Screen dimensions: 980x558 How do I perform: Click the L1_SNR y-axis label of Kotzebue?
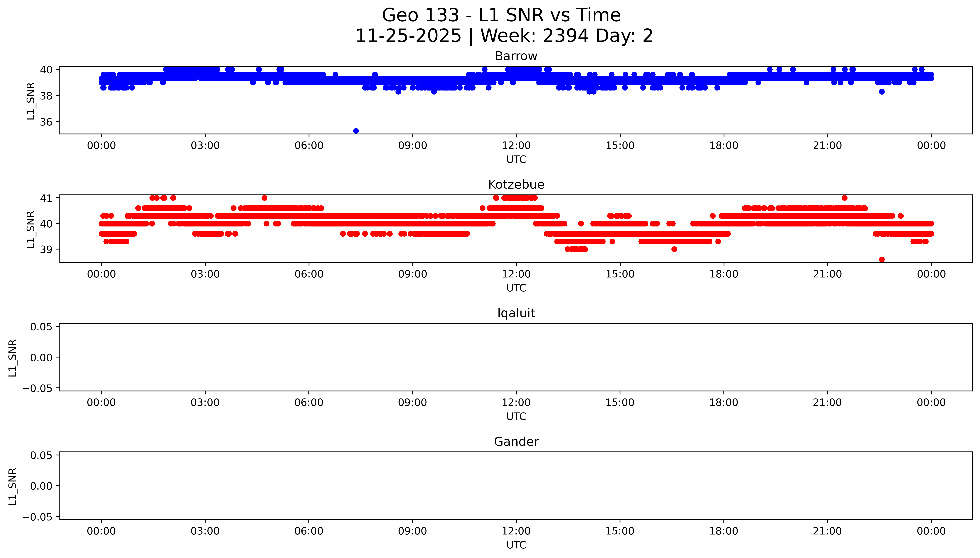pos(31,229)
